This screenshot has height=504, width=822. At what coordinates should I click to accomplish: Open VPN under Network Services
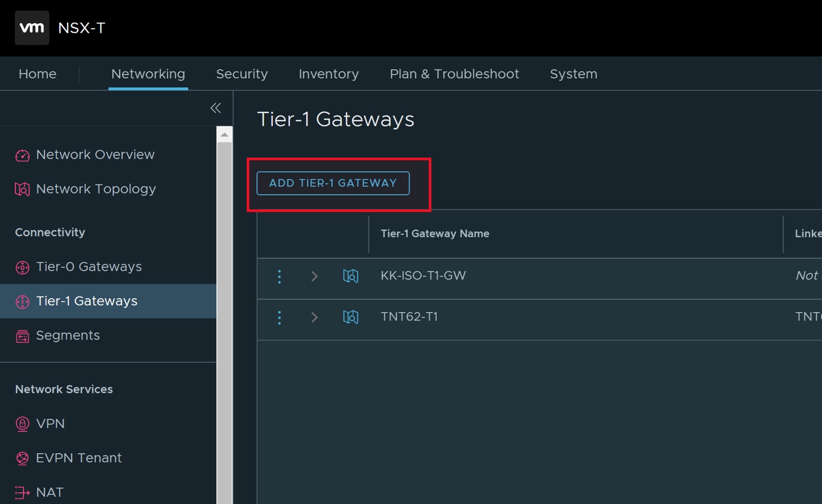[50, 424]
